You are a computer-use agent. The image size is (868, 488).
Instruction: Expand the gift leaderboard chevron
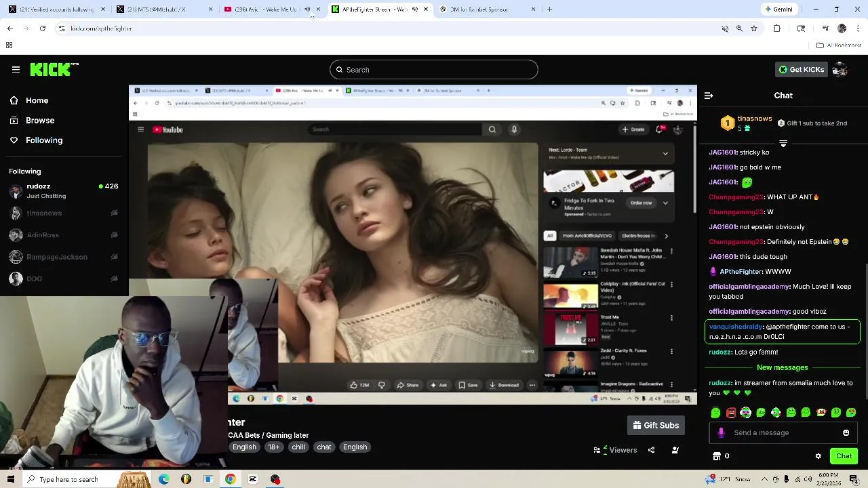[783, 144]
